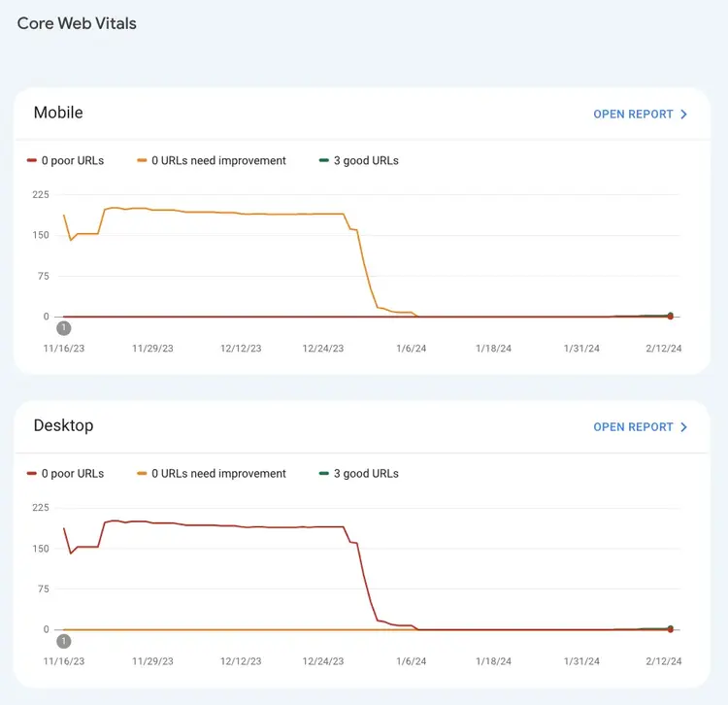Click '0 poor URLs' text in Mobile card

[x=73, y=160]
